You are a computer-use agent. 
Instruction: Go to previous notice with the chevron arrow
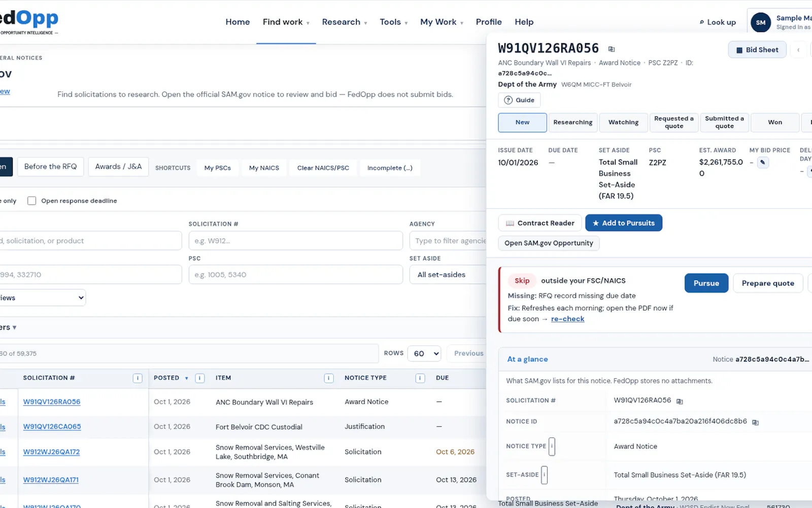coord(798,50)
